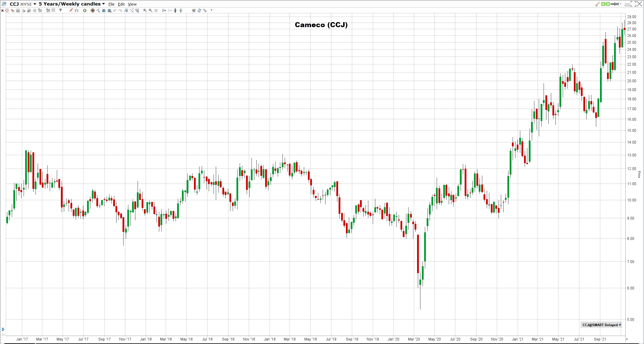
Task: Click the red four-arrow crosshair icon
Action: click(7, 10)
